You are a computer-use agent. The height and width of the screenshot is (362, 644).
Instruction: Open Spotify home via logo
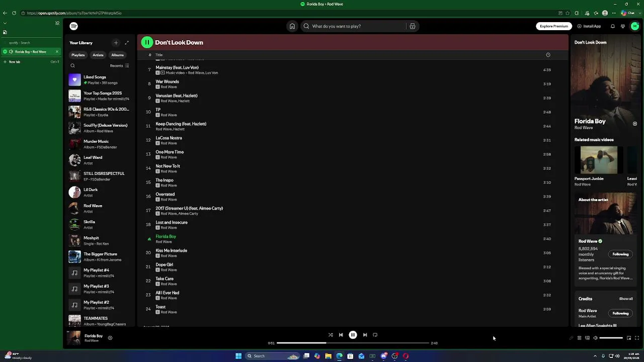tap(74, 26)
